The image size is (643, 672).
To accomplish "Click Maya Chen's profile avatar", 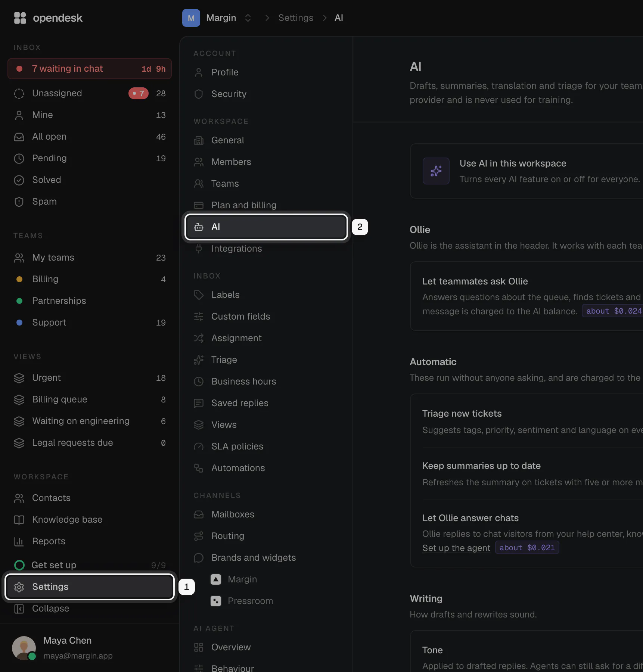I will (x=24, y=648).
